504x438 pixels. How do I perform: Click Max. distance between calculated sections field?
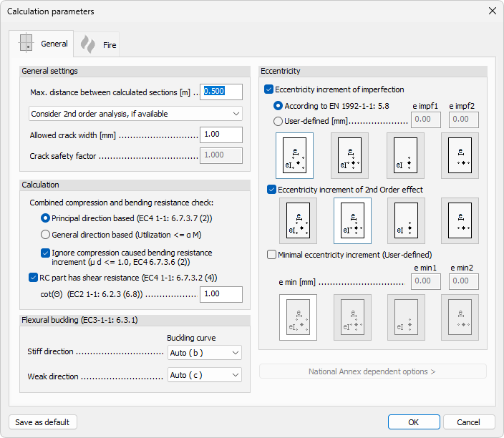221,92
